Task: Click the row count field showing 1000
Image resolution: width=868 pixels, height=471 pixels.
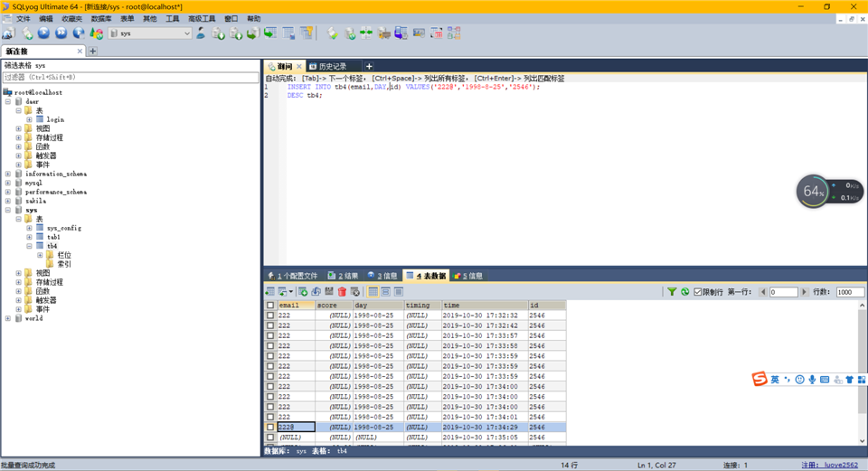Action: pyautogui.click(x=850, y=292)
